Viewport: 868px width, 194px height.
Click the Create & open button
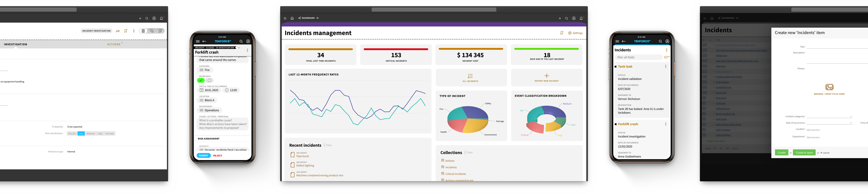pos(804,153)
